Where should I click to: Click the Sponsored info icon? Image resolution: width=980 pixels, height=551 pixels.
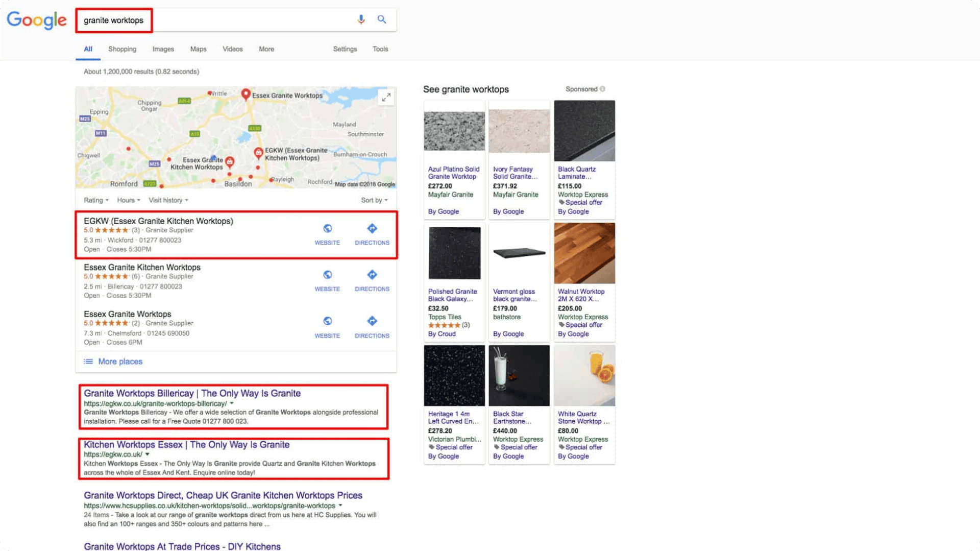pyautogui.click(x=602, y=89)
